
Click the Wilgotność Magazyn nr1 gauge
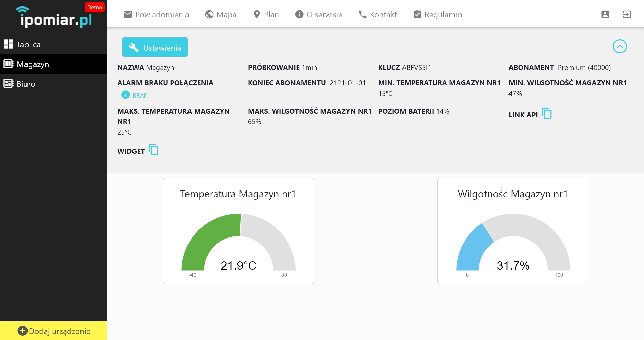[x=513, y=242]
